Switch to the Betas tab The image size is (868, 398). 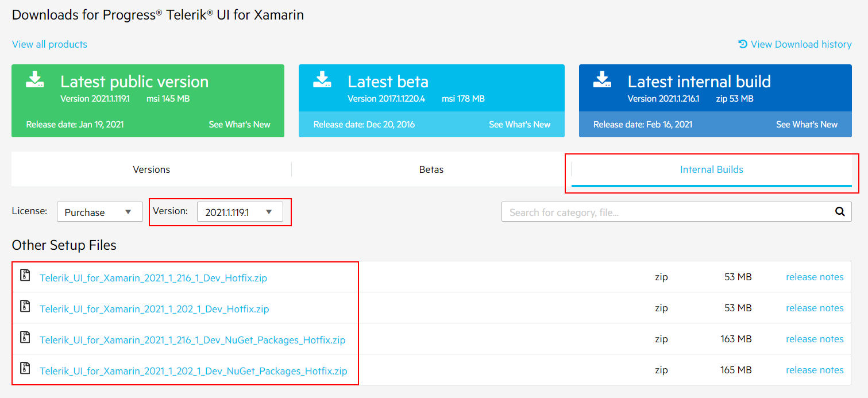click(431, 169)
